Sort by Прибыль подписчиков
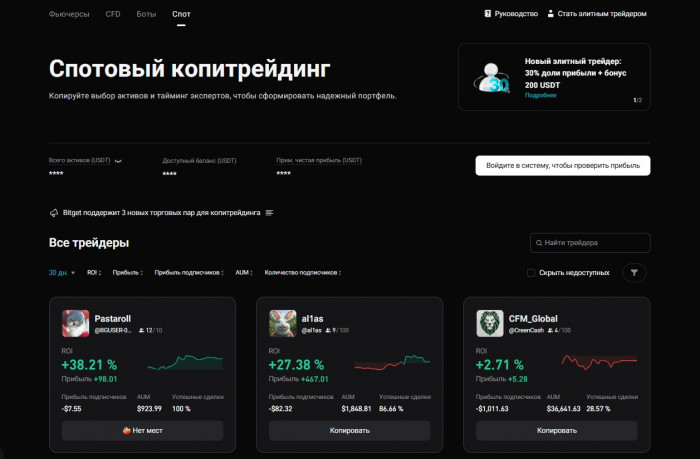 point(189,272)
